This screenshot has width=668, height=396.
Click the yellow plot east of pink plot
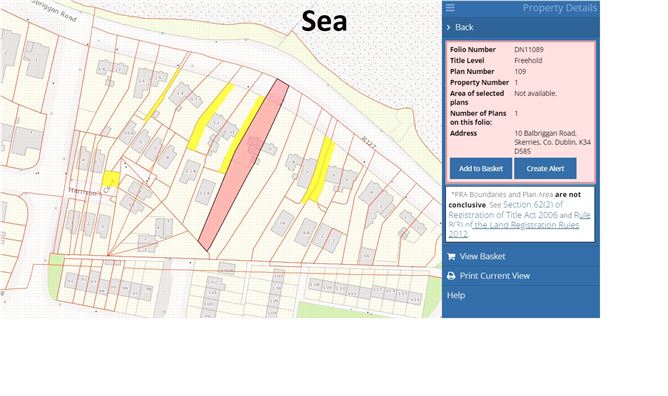coord(319,170)
